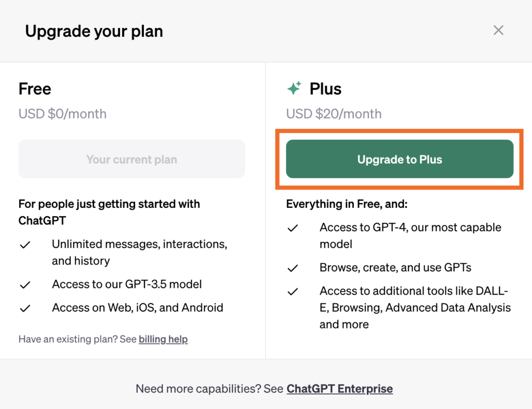Close the Upgrade your plan dialog
532x409 pixels.
(498, 30)
